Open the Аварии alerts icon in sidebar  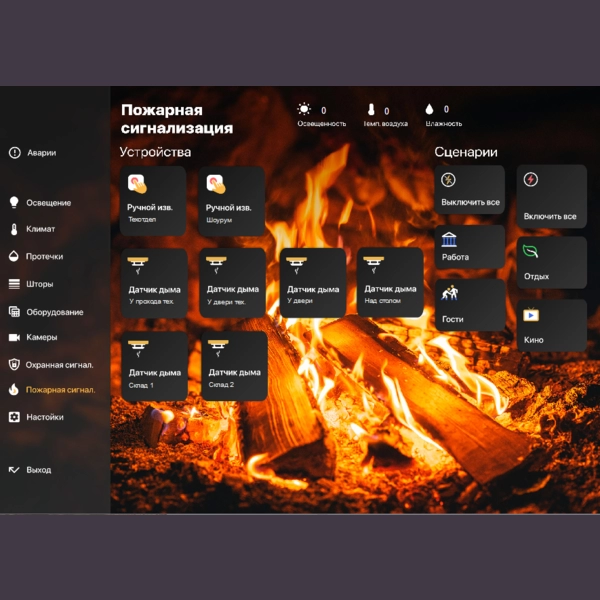[x=15, y=153]
